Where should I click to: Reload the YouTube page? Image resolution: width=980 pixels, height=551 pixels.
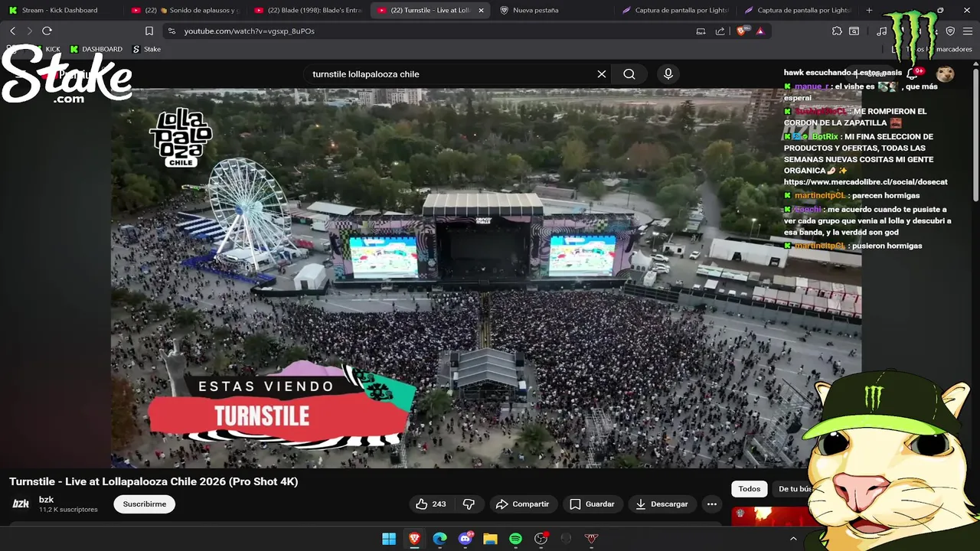tap(47, 31)
